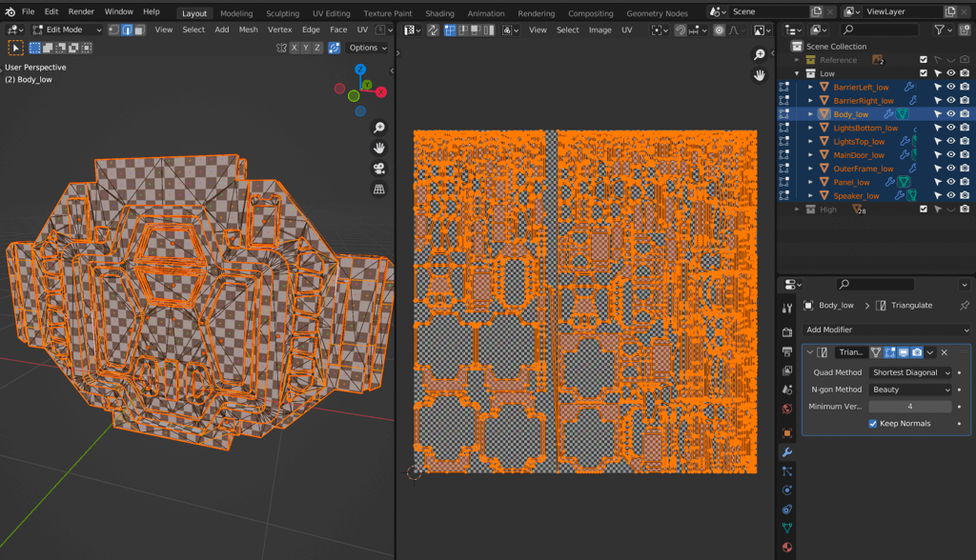Pin the properties panel with pin icon
Image resolution: width=976 pixels, height=560 pixels.
click(x=964, y=306)
